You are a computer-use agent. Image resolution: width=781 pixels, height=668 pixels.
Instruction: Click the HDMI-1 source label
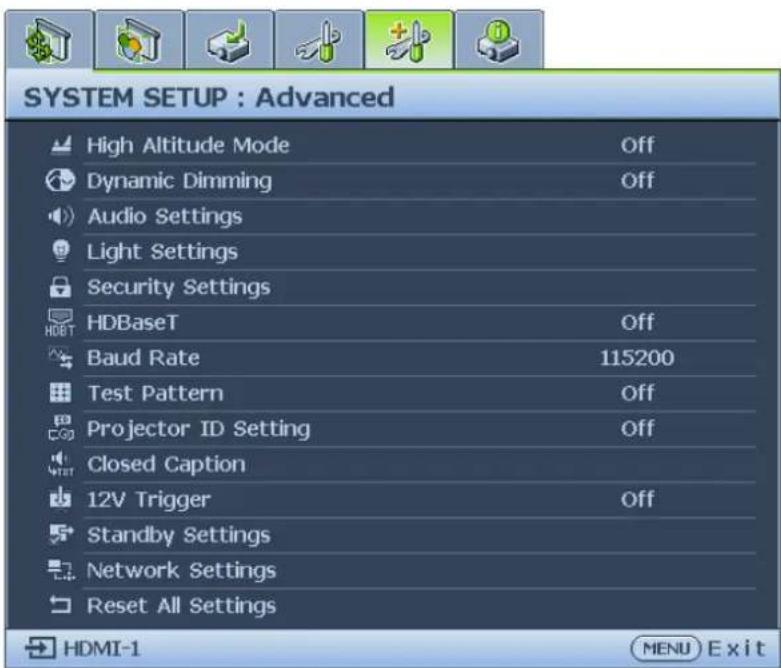[x=102, y=649]
